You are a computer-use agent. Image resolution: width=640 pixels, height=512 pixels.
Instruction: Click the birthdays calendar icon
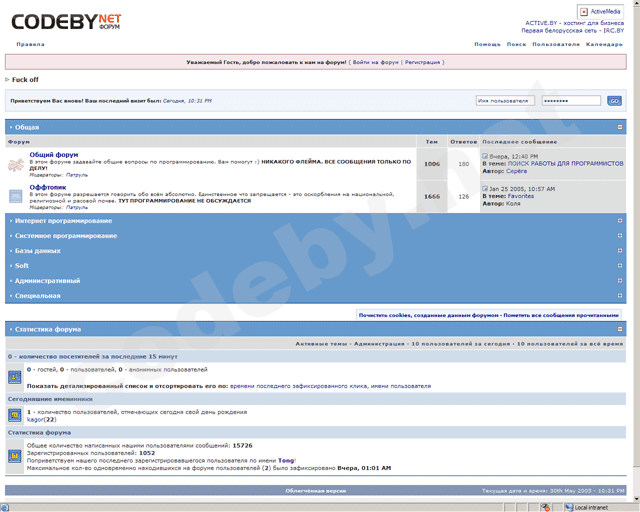tap(15, 416)
